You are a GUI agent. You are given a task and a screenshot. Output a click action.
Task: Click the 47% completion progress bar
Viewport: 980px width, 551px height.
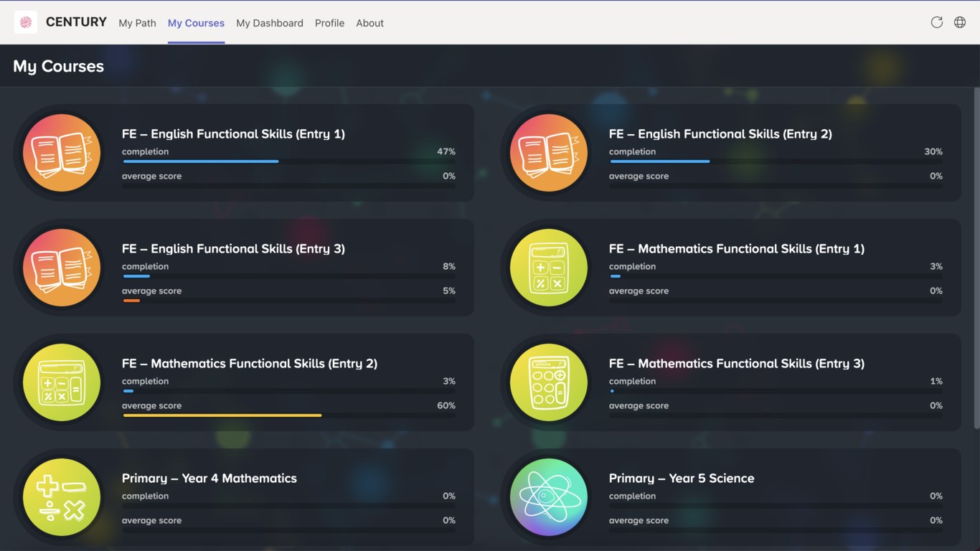288,161
